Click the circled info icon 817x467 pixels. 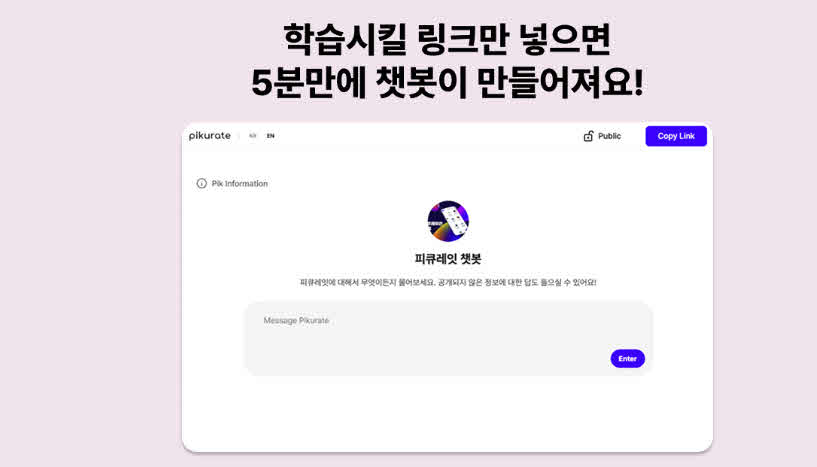[x=202, y=183]
